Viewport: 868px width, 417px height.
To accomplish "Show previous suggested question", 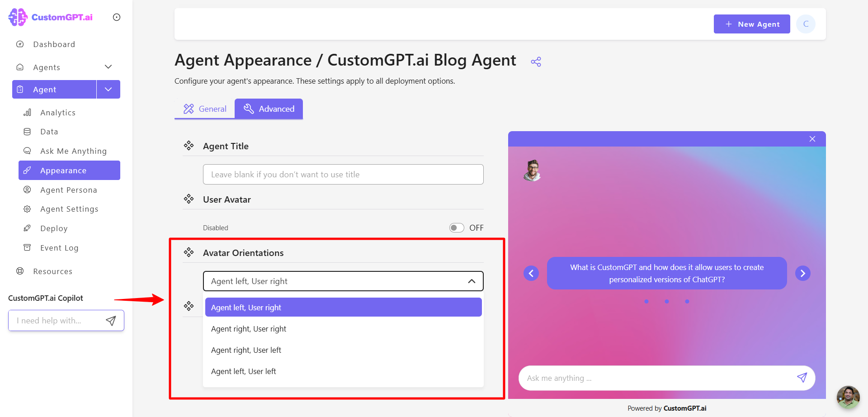I will pyautogui.click(x=531, y=273).
